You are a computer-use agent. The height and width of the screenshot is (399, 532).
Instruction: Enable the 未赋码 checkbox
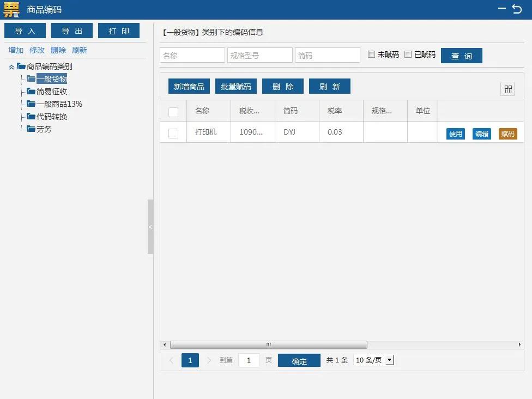tap(371, 55)
